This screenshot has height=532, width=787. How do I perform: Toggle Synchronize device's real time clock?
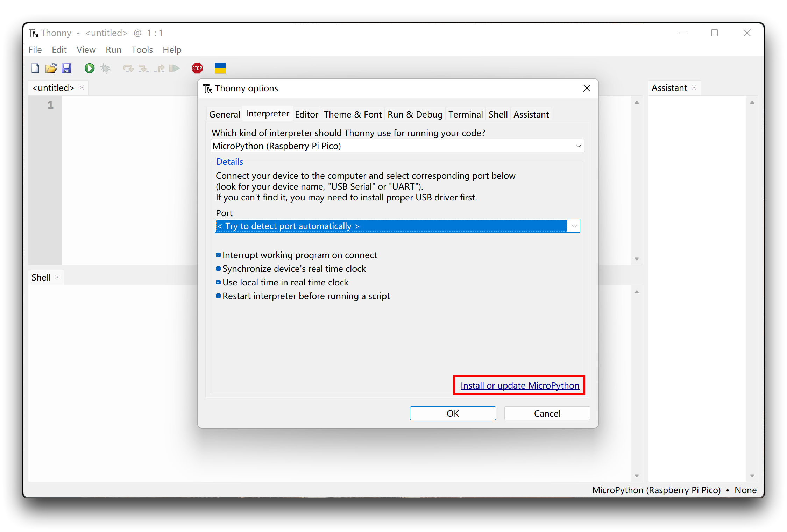tap(218, 269)
